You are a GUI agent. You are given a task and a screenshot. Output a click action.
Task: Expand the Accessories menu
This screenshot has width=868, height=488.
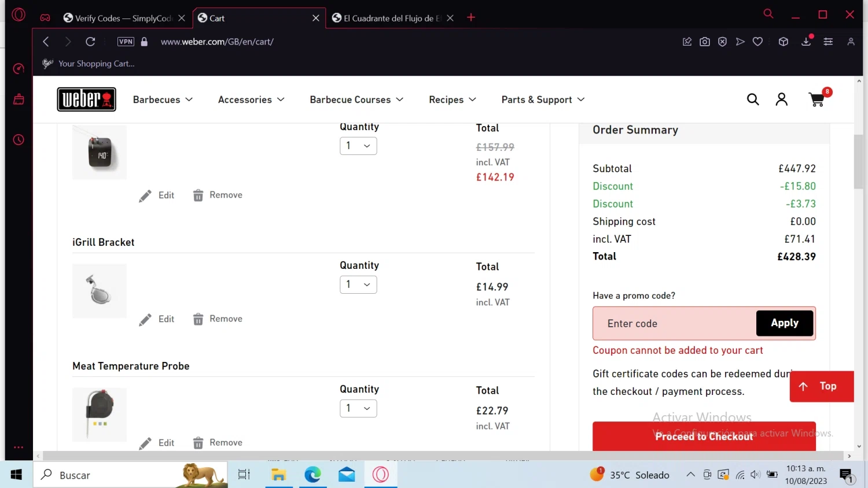252,99
